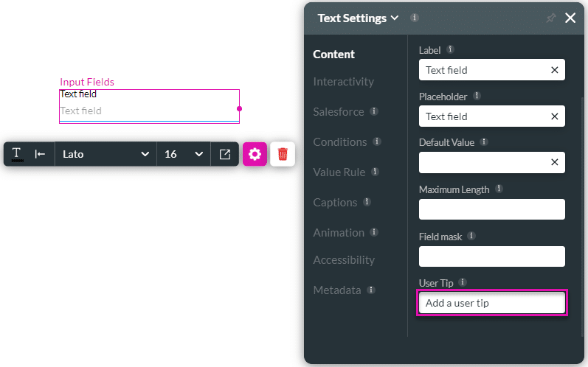Viewport: 588px width, 367px height.
Task: Open the pop-out external link icon
Action: tap(225, 154)
